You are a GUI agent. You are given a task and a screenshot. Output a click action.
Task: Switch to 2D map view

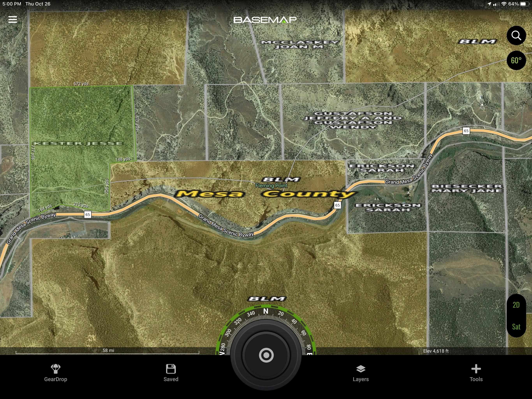coord(516,305)
